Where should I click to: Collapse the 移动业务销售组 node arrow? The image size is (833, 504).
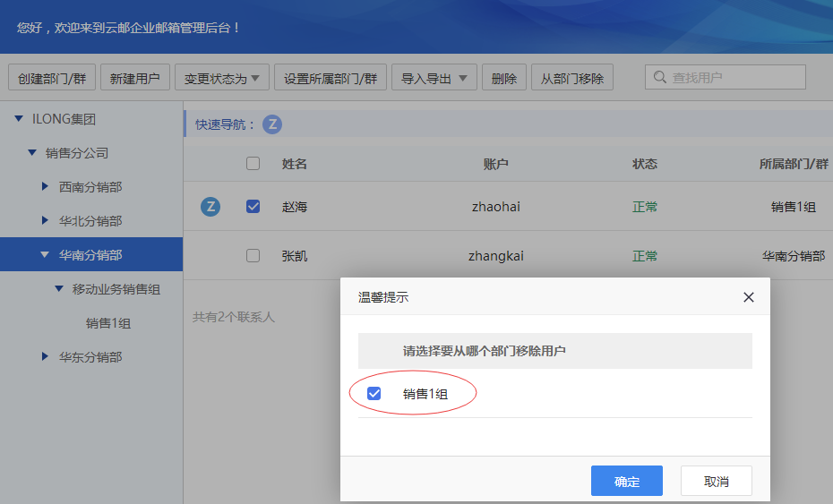click(59, 288)
